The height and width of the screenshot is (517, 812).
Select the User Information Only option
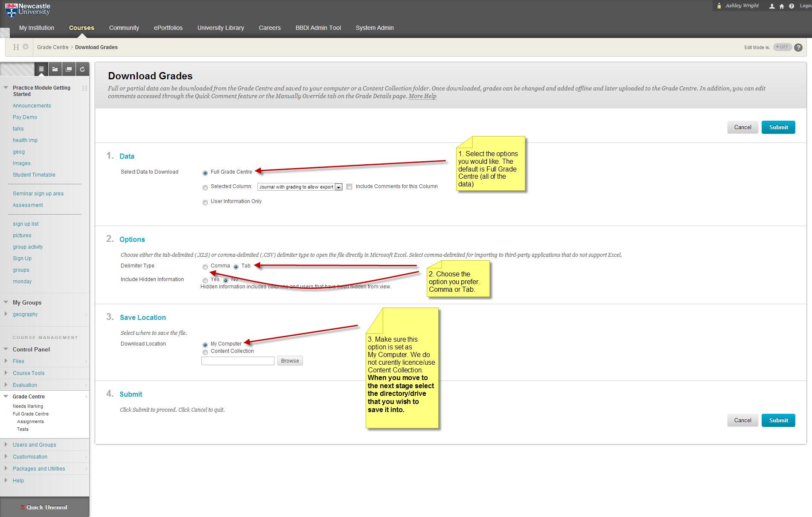[x=205, y=202]
